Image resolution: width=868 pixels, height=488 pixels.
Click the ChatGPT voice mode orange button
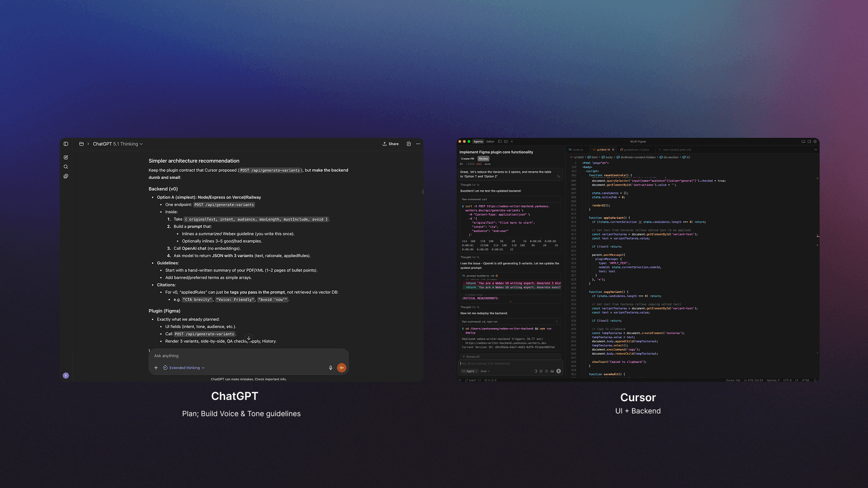pyautogui.click(x=341, y=368)
